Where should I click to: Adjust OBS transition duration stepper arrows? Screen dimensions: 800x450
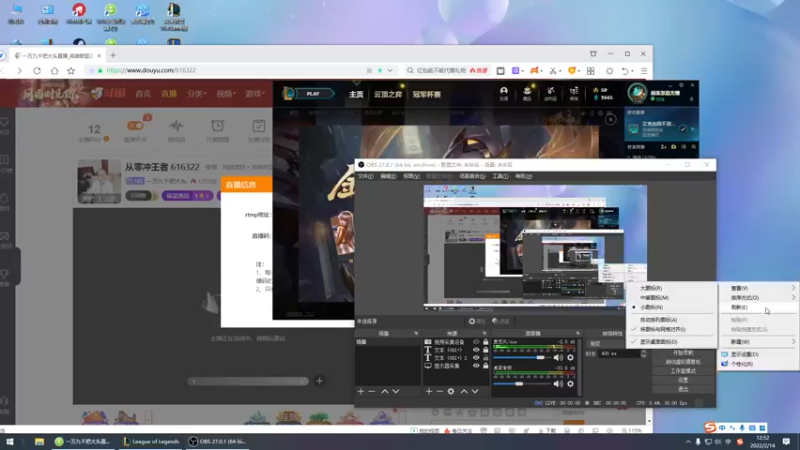pos(643,353)
